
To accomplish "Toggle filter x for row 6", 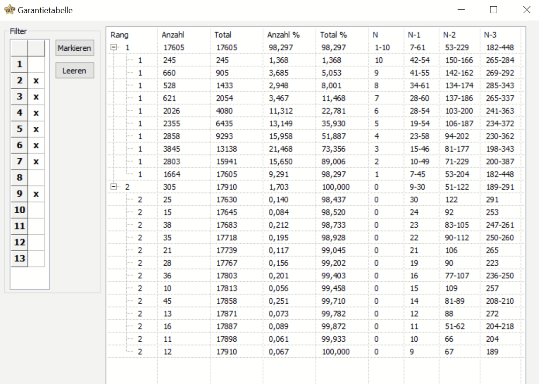I will point(36,145).
